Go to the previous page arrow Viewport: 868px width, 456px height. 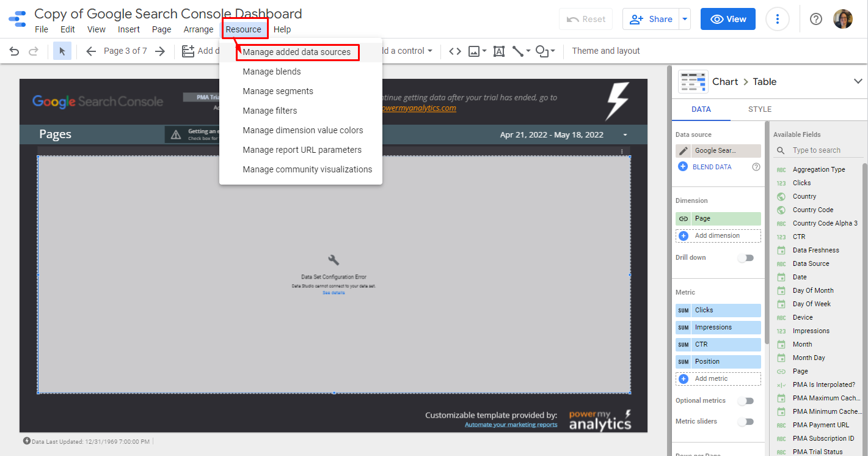tap(91, 51)
